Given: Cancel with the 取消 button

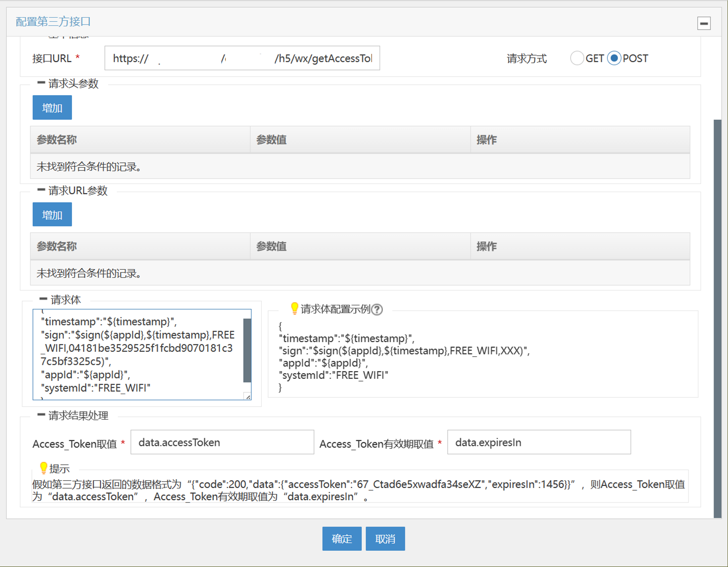Looking at the screenshot, I should [385, 538].
